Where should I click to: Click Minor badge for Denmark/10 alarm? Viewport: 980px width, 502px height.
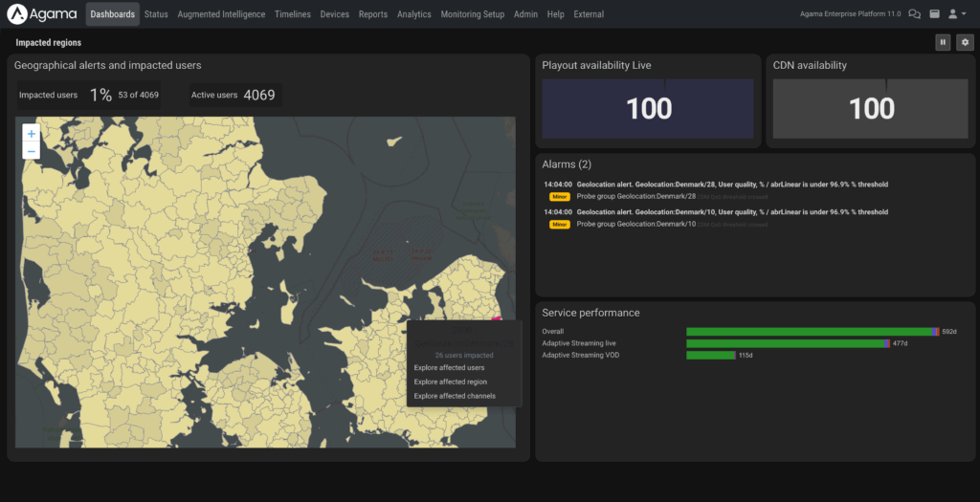click(x=560, y=225)
